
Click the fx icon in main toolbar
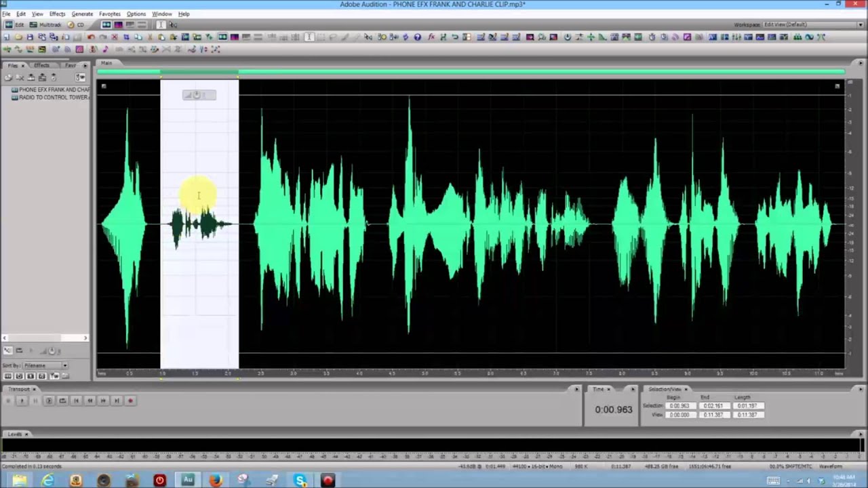(x=431, y=37)
